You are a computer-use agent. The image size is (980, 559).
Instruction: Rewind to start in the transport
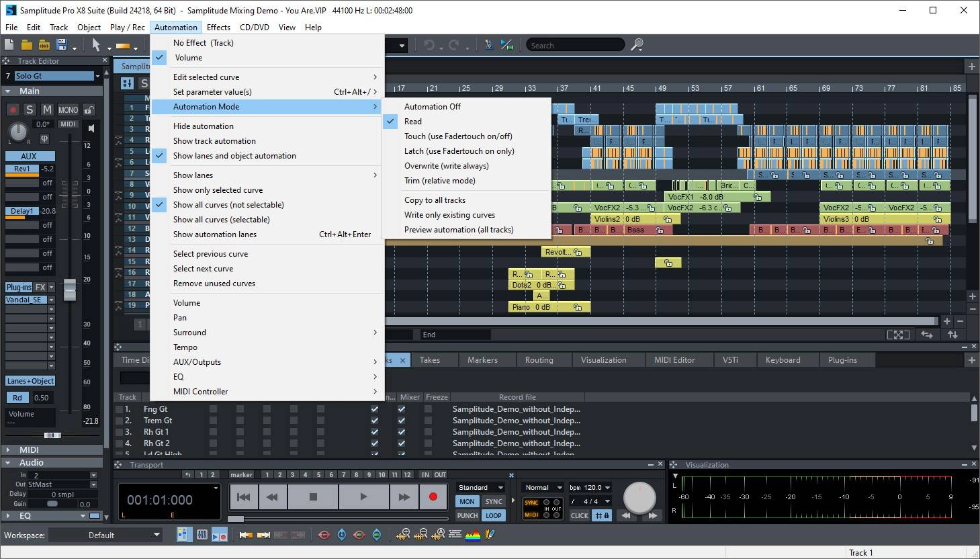tap(244, 497)
